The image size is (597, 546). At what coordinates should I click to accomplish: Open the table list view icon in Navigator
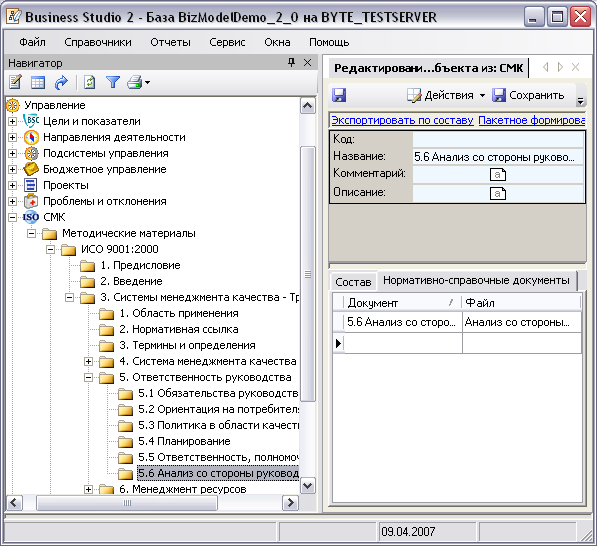(x=38, y=82)
